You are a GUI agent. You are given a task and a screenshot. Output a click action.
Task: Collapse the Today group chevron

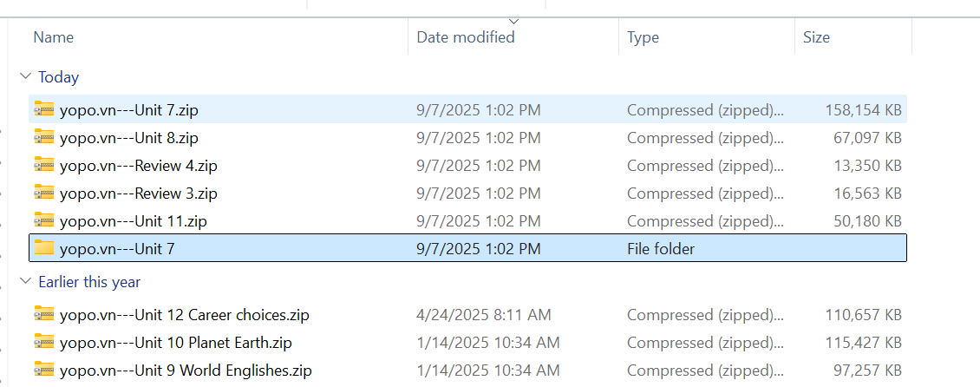pyautogui.click(x=25, y=77)
